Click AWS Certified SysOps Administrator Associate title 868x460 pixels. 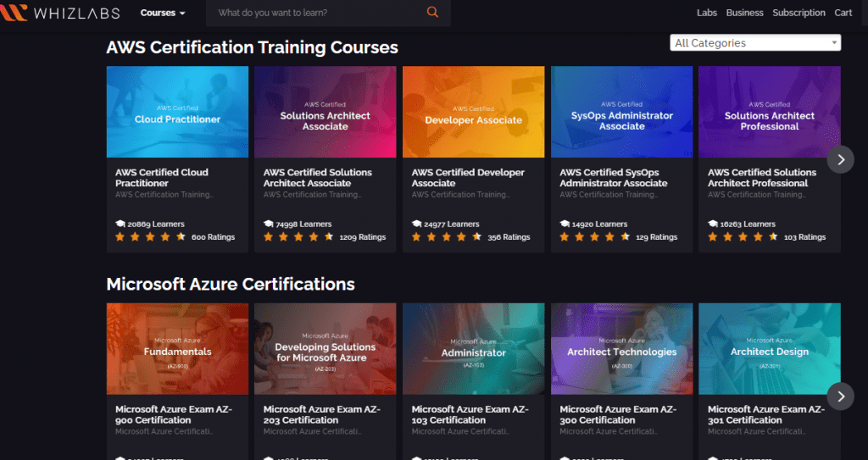pos(614,178)
